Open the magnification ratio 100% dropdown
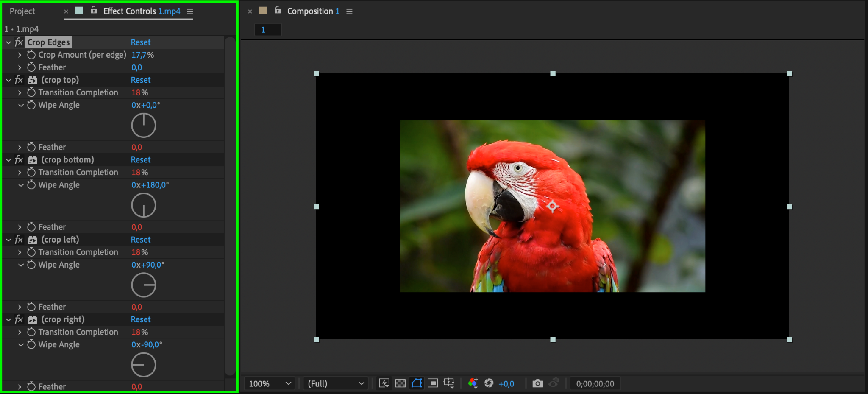This screenshot has height=394, width=868. (x=270, y=383)
